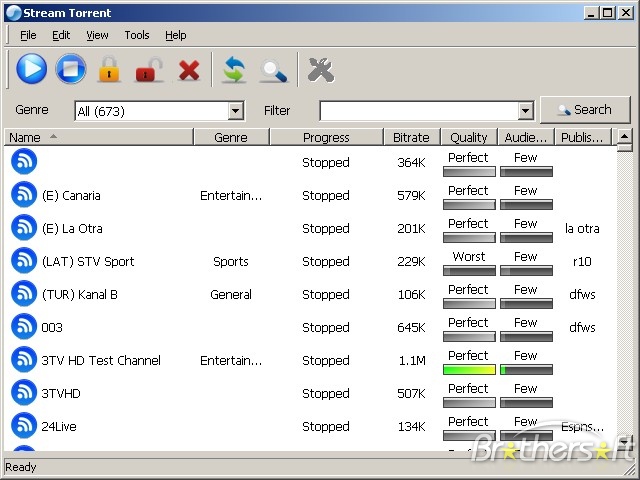This screenshot has height=480, width=640.
Task: Click the yellow closed padlock icon
Action: (x=109, y=70)
